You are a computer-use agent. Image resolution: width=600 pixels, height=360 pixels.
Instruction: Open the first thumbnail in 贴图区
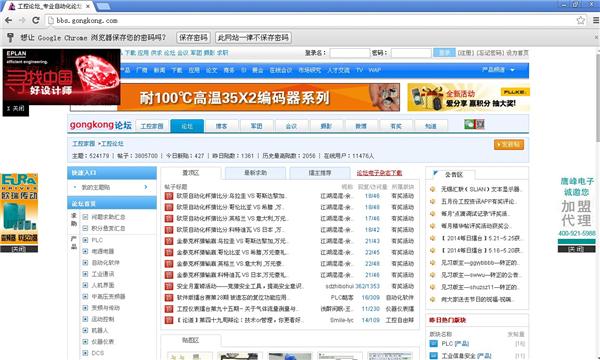[x=190, y=356]
